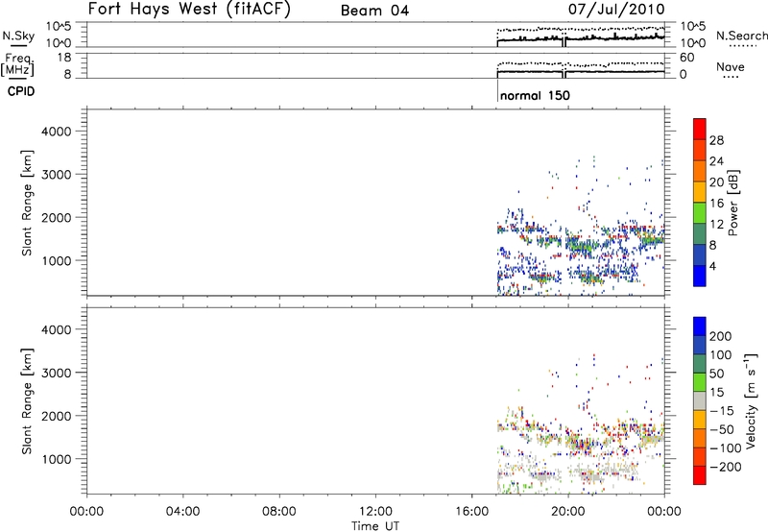Click the "60" Nave axis tick
Screen dimensions: 768x532
coord(686,58)
